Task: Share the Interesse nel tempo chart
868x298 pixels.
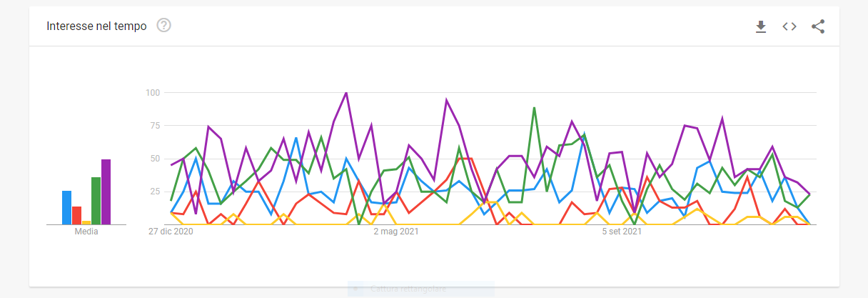Action: 818,26
